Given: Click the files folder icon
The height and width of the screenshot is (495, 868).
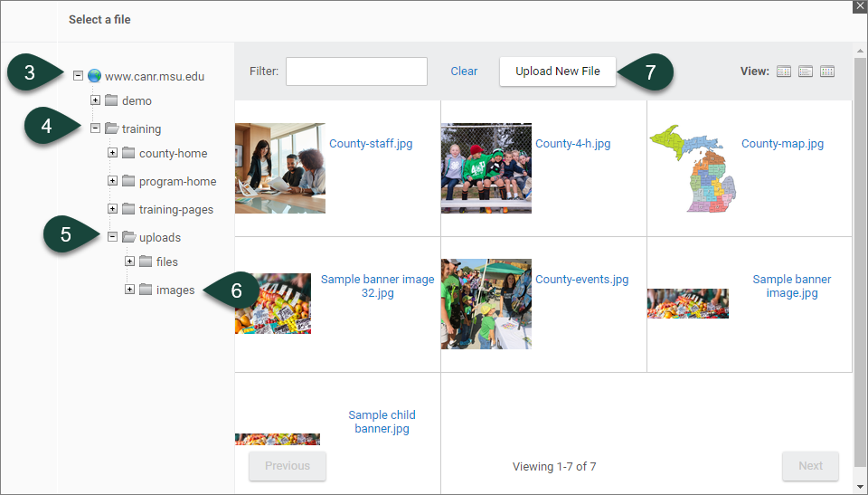Looking at the screenshot, I should [x=146, y=262].
